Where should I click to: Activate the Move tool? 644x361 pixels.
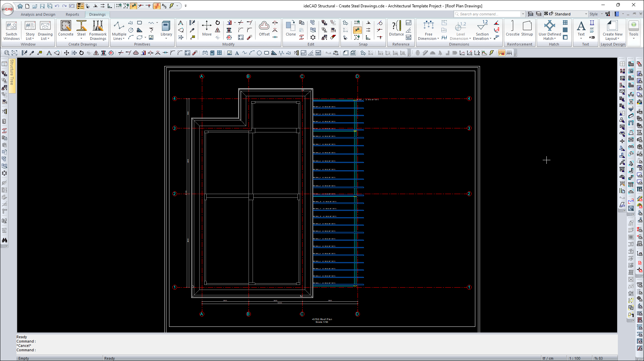(x=207, y=28)
